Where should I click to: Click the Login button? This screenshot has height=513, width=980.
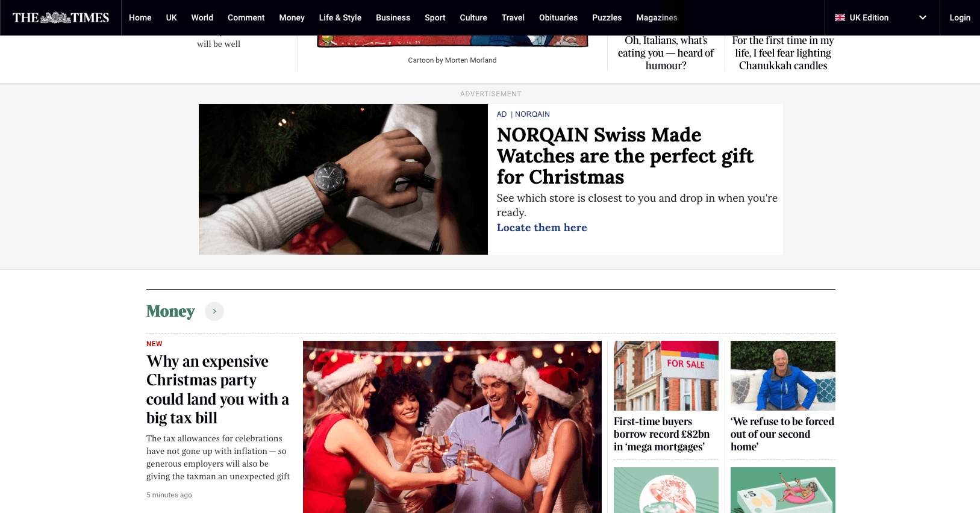(960, 17)
